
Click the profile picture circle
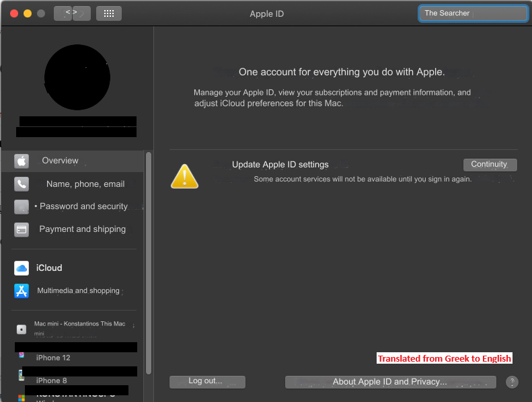(x=77, y=77)
